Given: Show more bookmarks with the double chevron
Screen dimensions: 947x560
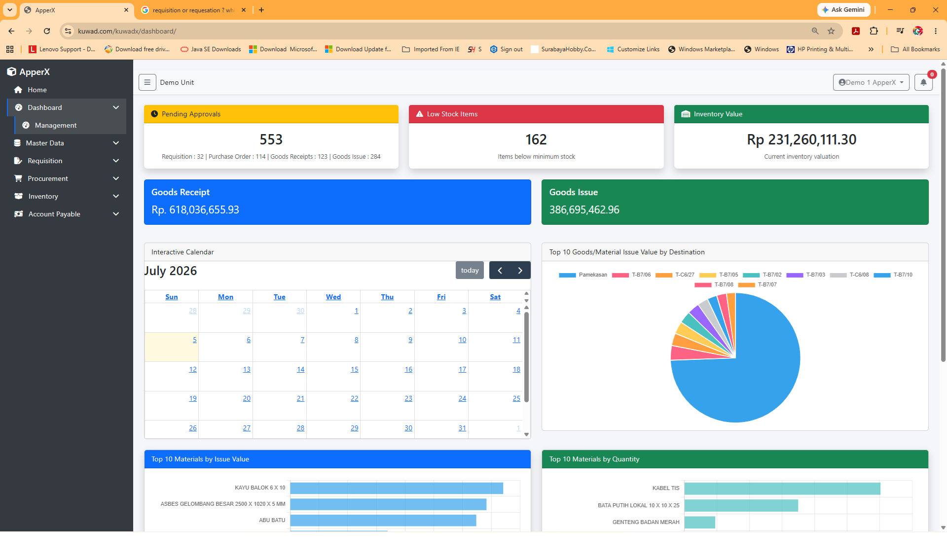Looking at the screenshot, I should point(871,49).
